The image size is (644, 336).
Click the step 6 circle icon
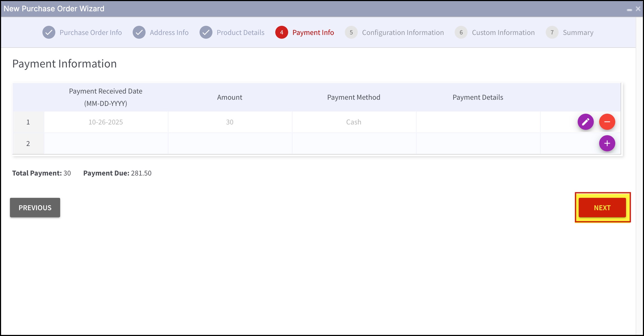coord(461,33)
